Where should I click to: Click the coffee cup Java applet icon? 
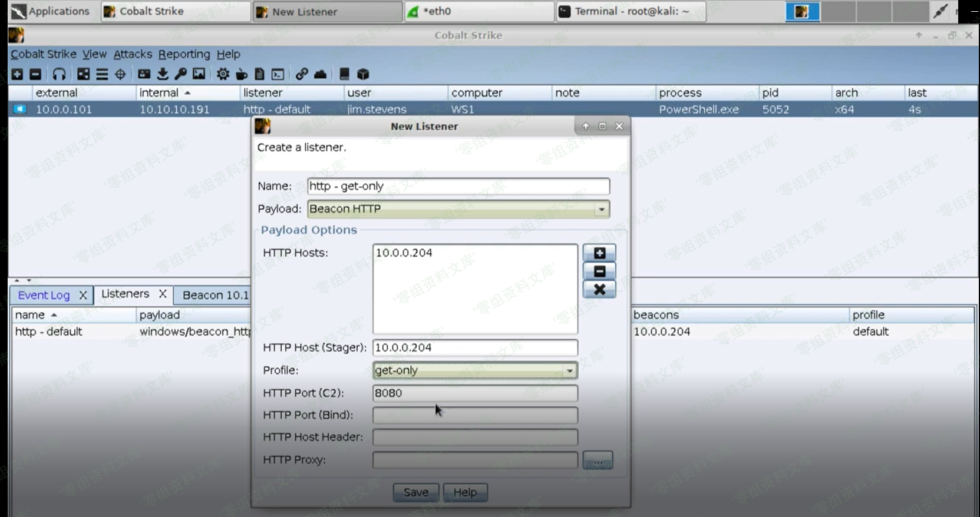pos(241,74)
